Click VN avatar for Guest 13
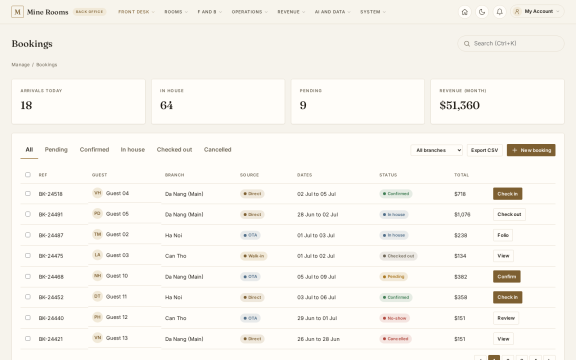576x360 pixels. tap(97, 338)
